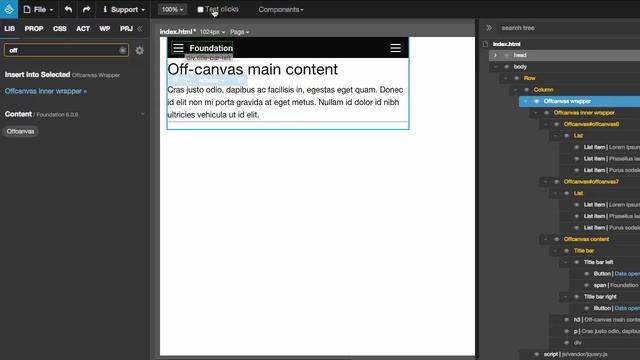
Task: Collapse the Title bar left node
Action: click(x=565, y=262)
